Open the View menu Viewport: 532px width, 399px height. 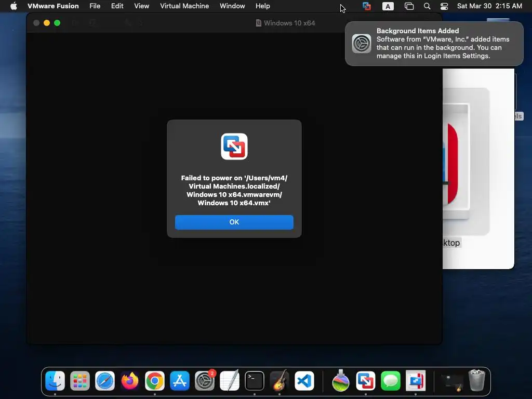[141, 6]
